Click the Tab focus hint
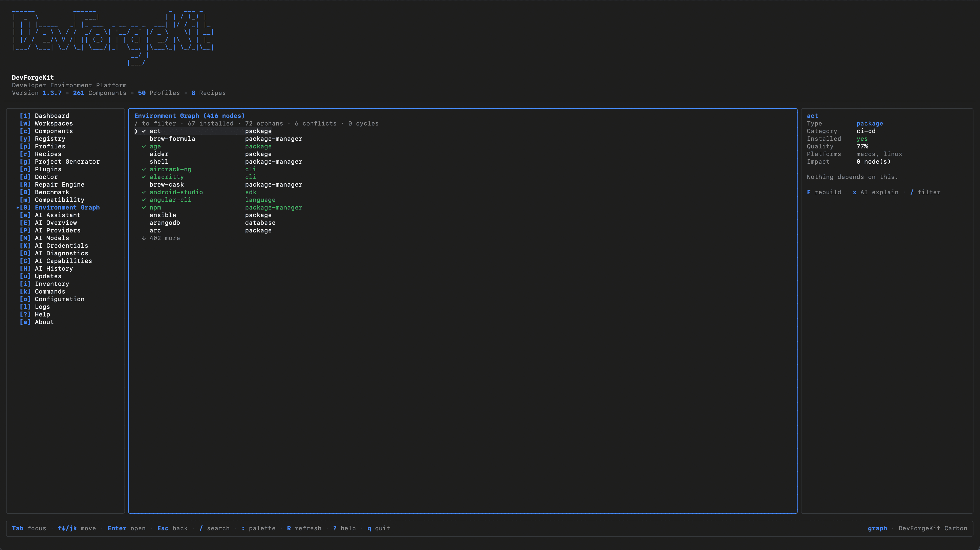 [29, 528]
